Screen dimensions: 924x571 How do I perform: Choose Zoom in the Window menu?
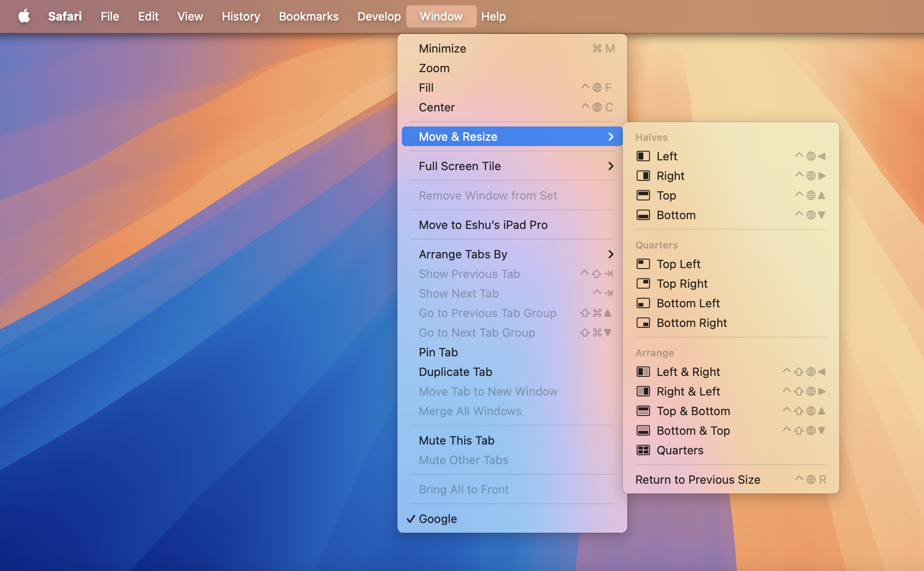click(512, 68)
